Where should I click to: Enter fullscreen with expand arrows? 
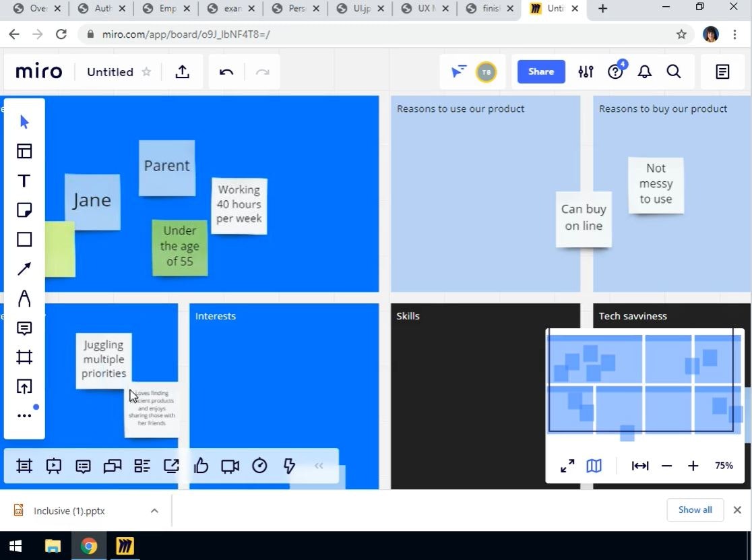tap(567, 466)
